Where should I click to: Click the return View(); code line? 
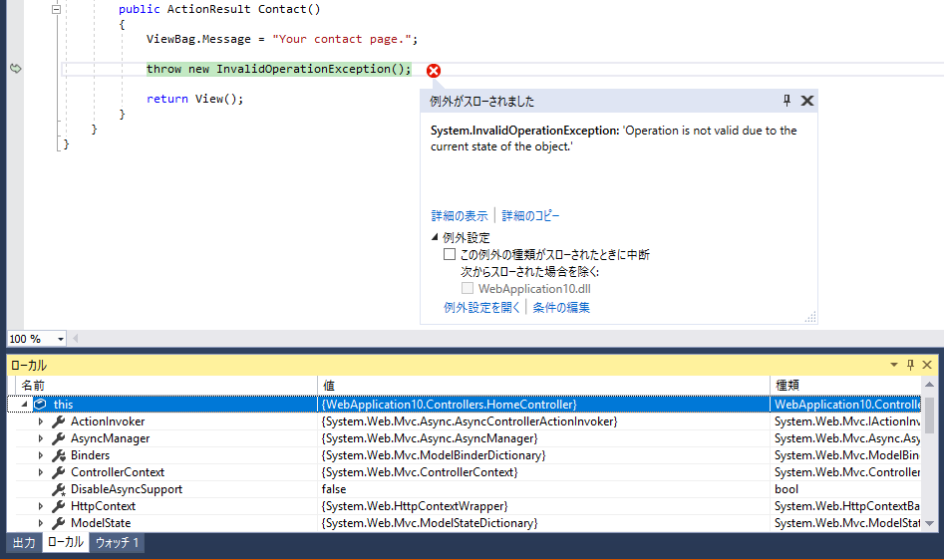click(195, 99)
